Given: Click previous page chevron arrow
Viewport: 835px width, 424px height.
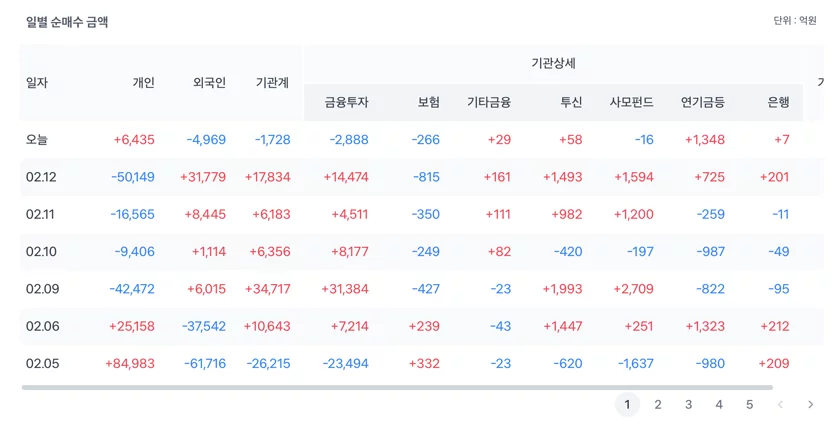Looking at the screenshot, I should 780,405.
